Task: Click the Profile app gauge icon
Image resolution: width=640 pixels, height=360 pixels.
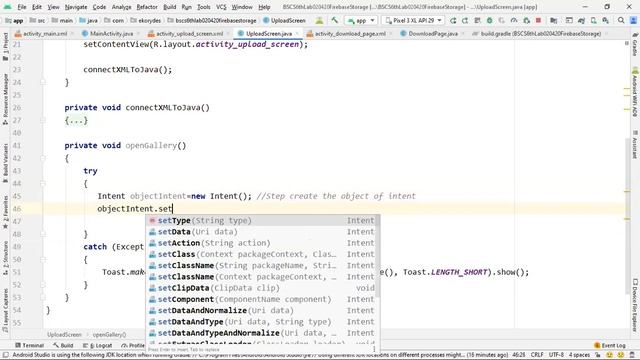Action: click(514, 20)
